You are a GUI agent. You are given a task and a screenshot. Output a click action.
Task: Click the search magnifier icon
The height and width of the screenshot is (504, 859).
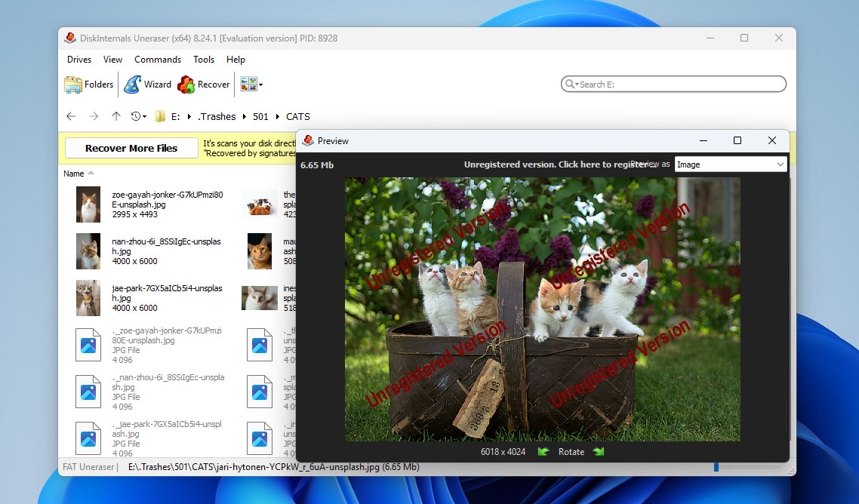coord(570,85)
